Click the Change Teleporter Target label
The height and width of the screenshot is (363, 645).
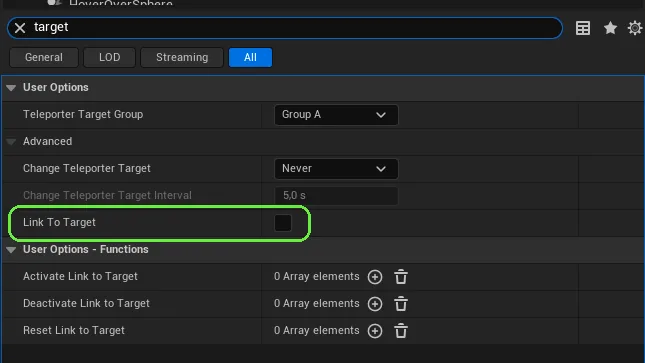87,168
